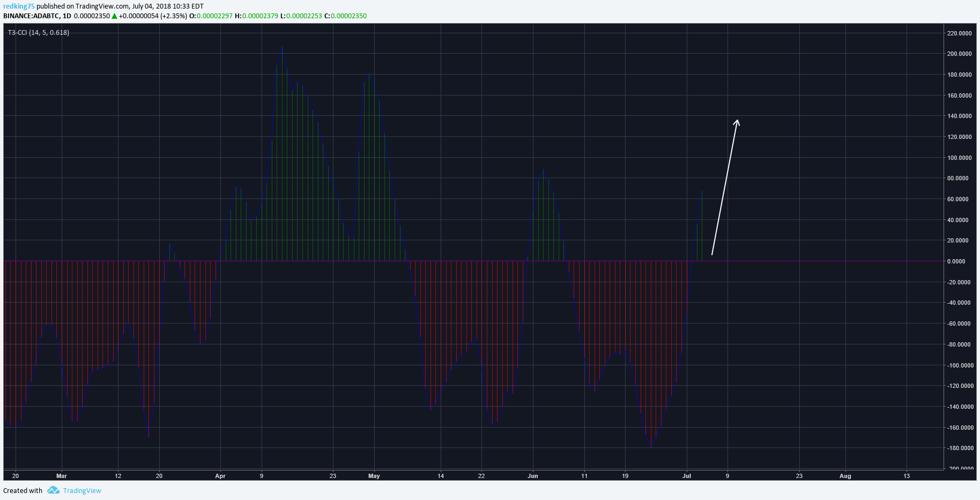Click the low value L:0.00002253
Viewport: 980px width, 500px height.
(301, 16)
